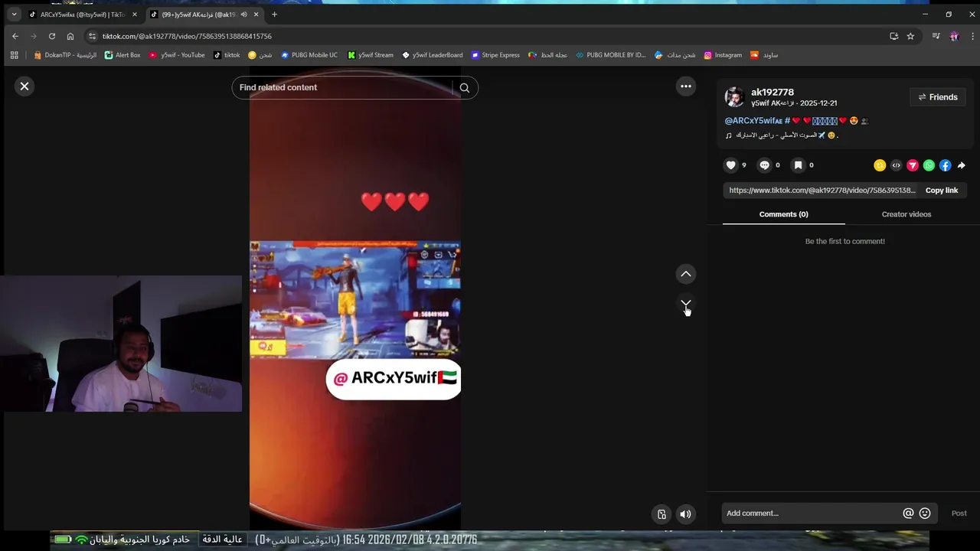Click the yellow Repost icon

pyautogui.click(x=880, y=165)
